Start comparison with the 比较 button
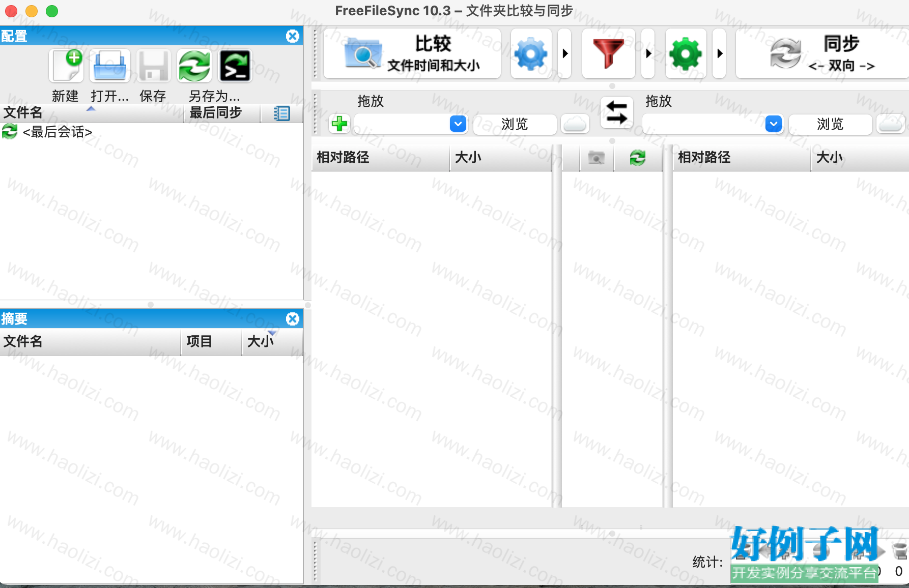Viewport: 909px width, 588px height. (x=412, y=53)
